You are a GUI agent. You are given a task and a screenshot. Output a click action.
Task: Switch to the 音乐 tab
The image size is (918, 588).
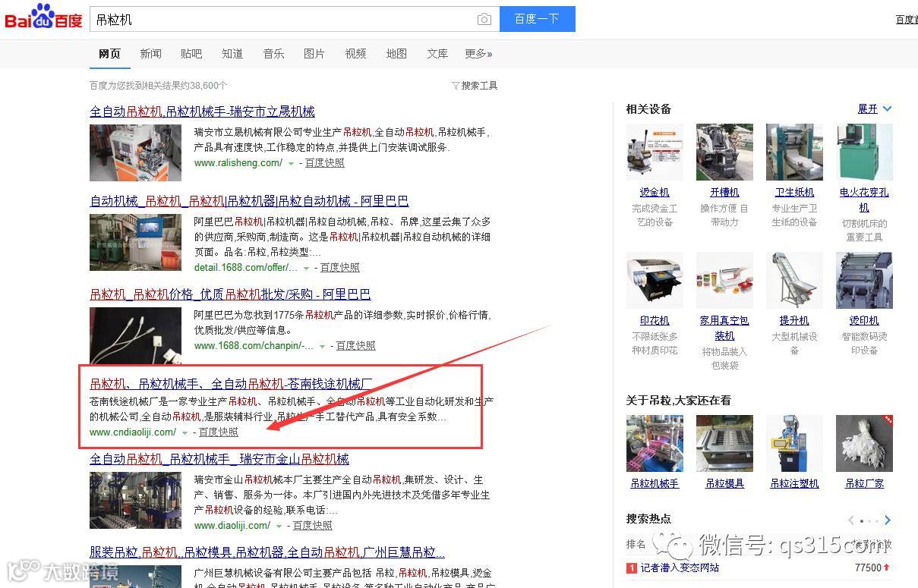tap(273, 54)
